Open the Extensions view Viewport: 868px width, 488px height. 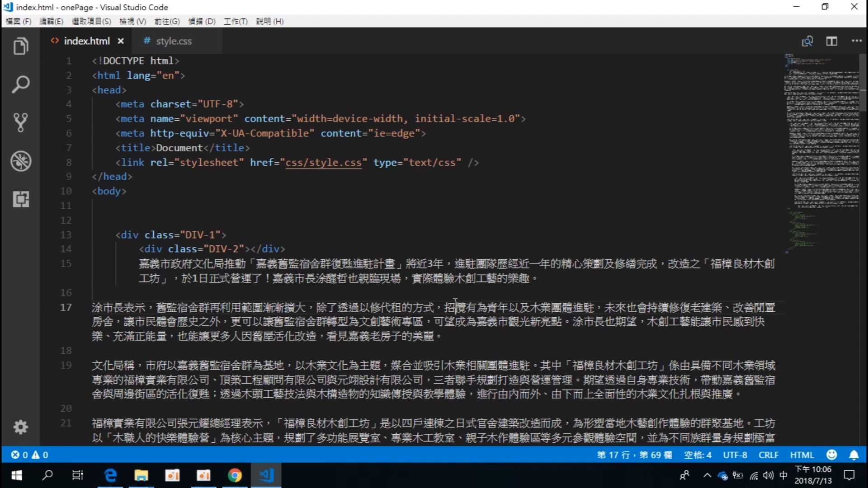pyautogui.click(x=20, y=199)
